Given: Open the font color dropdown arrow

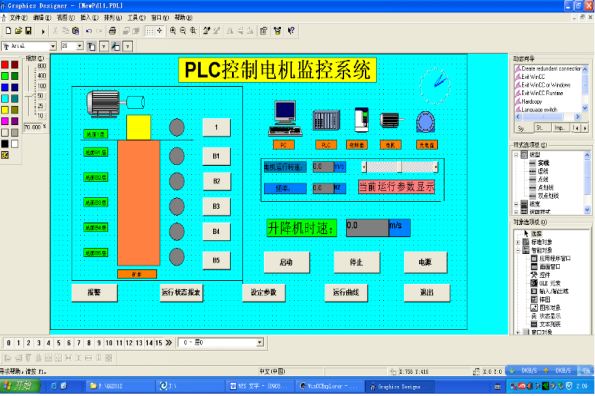Looking at the screenshot, I should 104,46.
